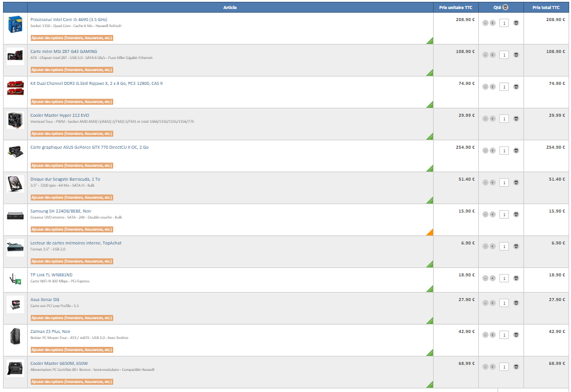Viewport: 571px width, 392px height.
Task: Decrease quantity of Zalman Z3 Plus
Action: click(x=485, y=335)
